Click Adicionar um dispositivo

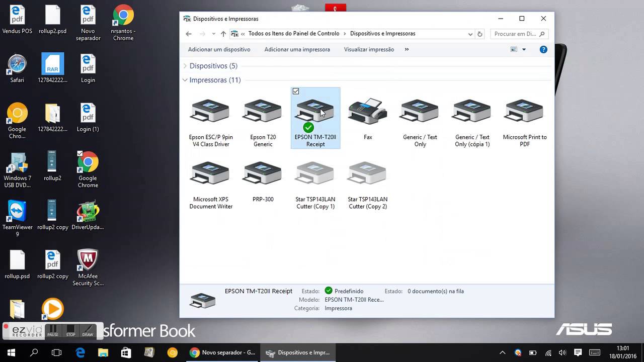pyautogui.click(x=219, y=49)
